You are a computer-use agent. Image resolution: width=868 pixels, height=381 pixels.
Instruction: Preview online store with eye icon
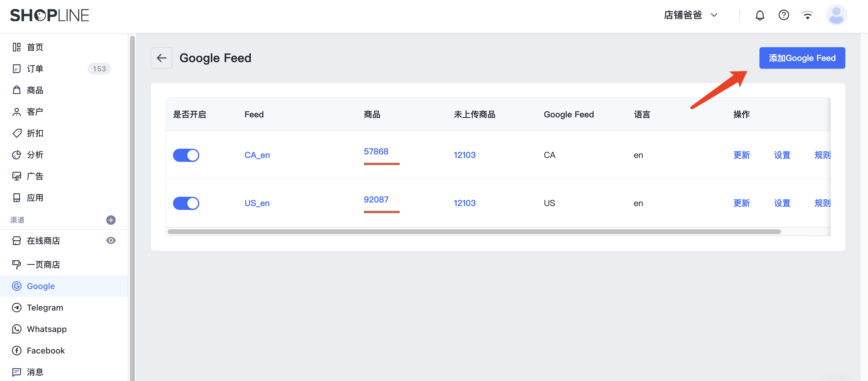(x=111, y=240)
